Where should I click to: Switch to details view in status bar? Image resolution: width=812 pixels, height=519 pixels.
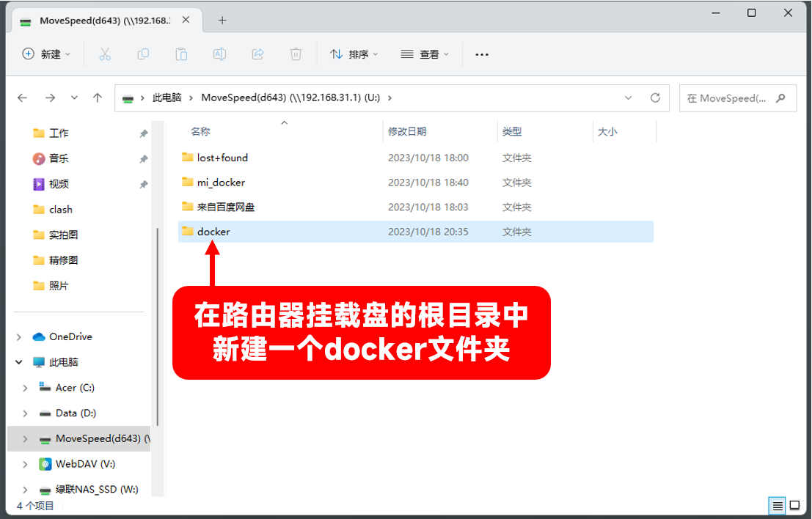click(x=778, y=506)
